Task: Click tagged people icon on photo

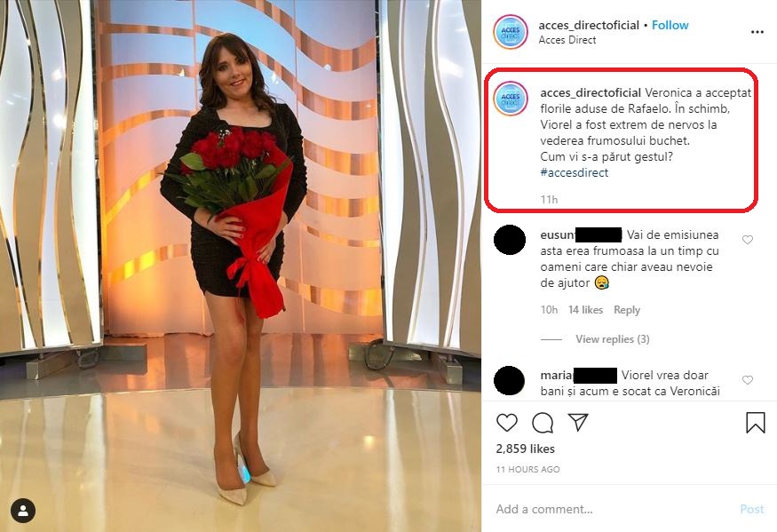Action: coord(23,511)
